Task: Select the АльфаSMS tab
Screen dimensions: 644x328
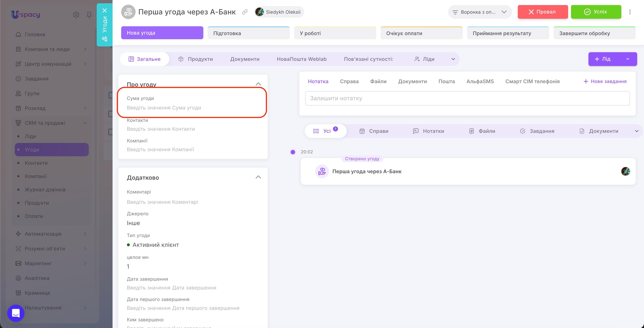Action: click(480, 81)
